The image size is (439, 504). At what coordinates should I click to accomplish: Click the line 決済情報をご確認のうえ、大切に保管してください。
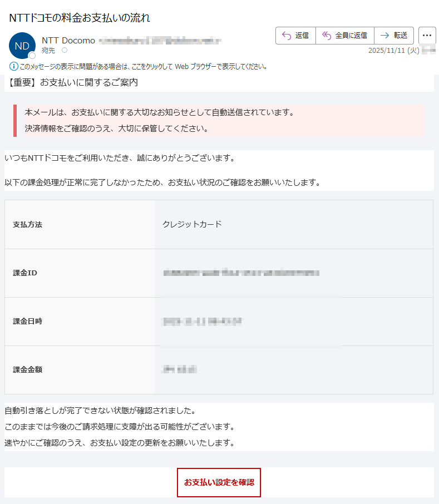[x=117, y=129]
